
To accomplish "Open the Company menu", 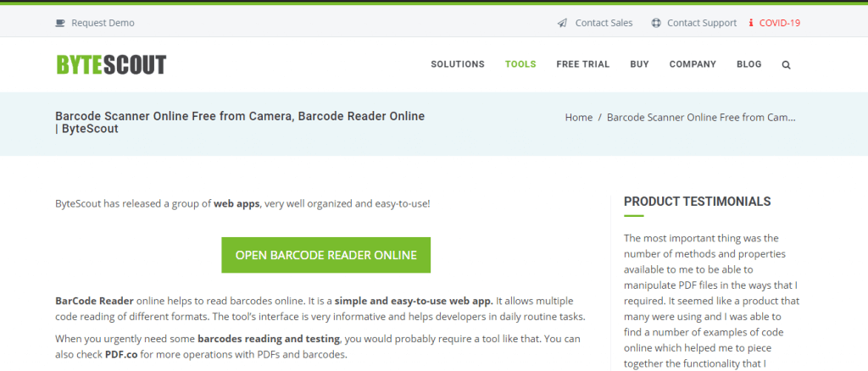I will click(693, 64).
